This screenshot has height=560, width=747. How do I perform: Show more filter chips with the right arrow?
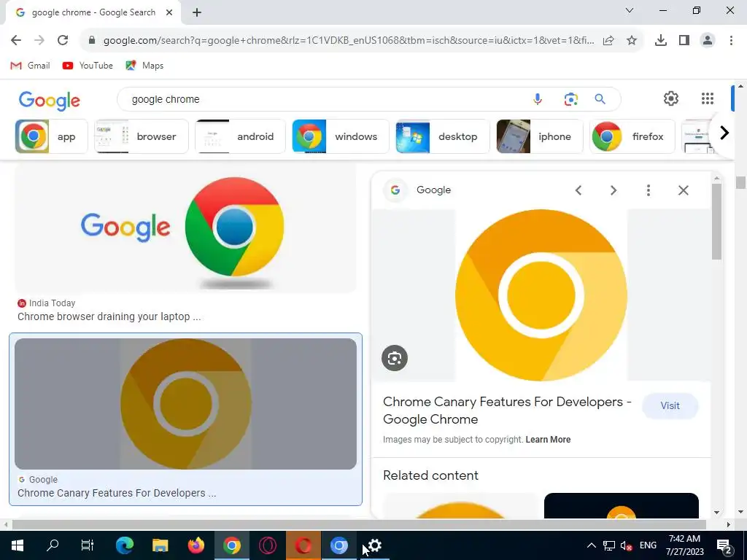point(724,133)
